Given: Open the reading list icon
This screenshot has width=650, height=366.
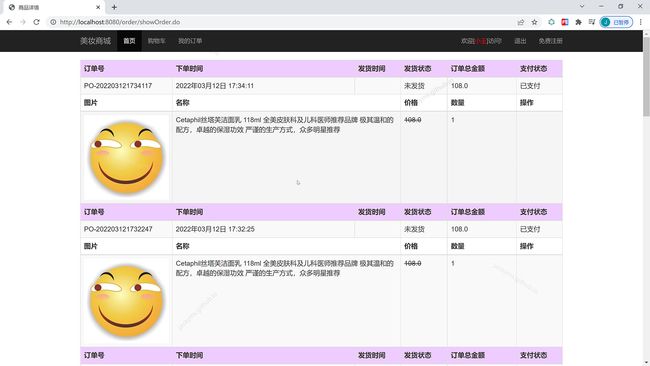Looking at the screenshot, I should [x=592, y=22].
